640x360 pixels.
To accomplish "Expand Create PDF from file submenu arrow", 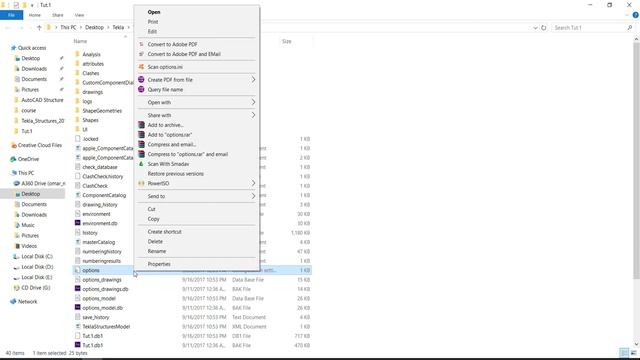I will [253, 80].
